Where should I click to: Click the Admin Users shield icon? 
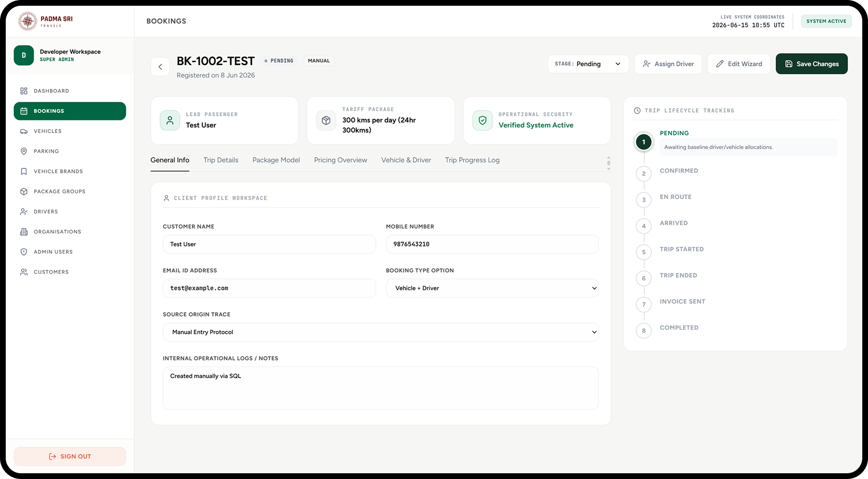[x=24, y=252]
